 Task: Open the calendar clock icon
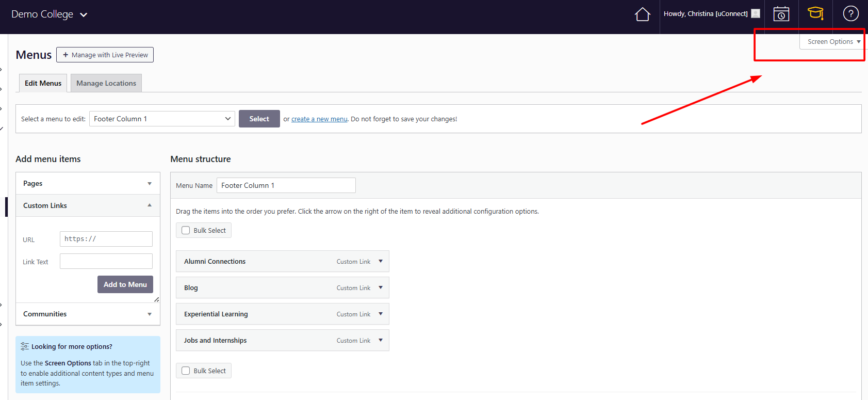pyautogui.click(x=781, y=14)
